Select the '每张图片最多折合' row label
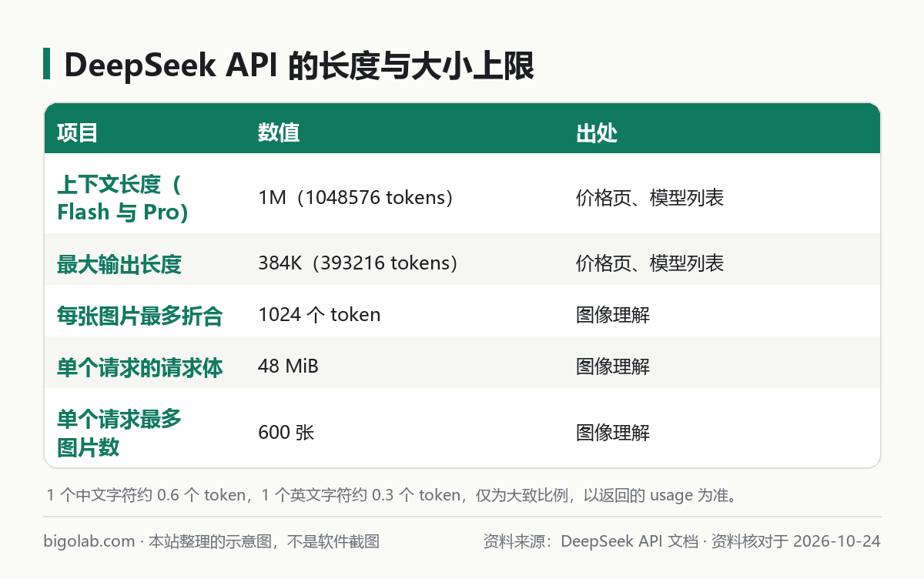 pyautogui.click(x=140, y=316)
